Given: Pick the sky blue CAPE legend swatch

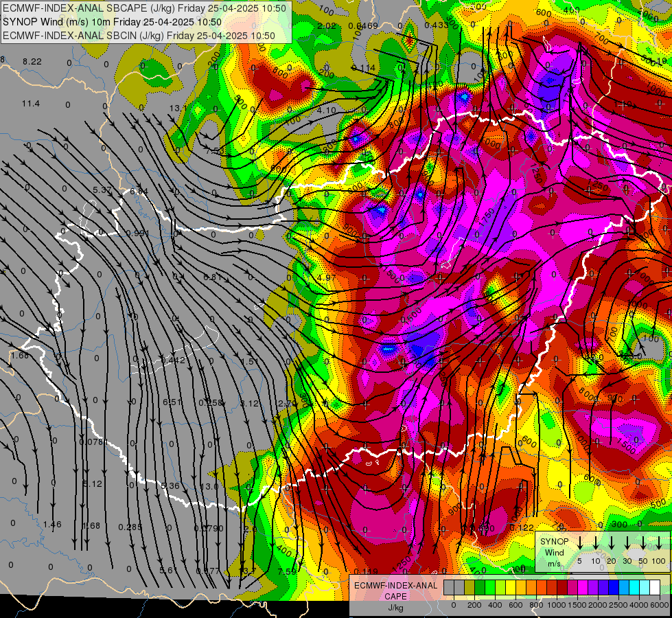Looking at the screenshot, I should pyautogui.click(x=623, y=587).
